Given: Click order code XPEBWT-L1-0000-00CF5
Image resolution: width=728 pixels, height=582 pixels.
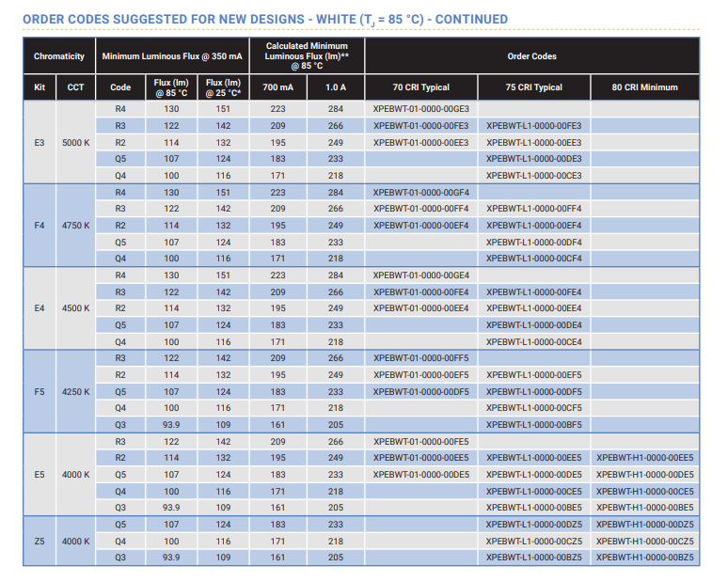Looking at the screenshot, I should 534,408.
